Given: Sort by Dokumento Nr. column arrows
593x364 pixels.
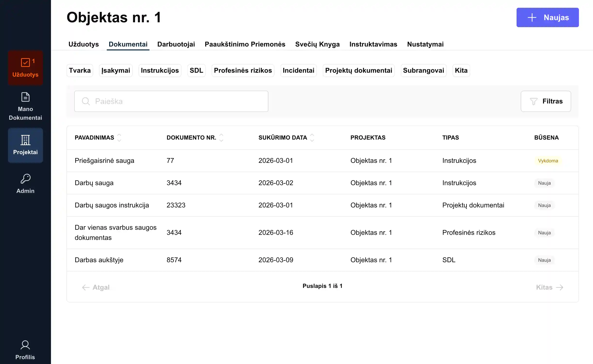Looking at the screenshot, I should (x=221, y=137).
